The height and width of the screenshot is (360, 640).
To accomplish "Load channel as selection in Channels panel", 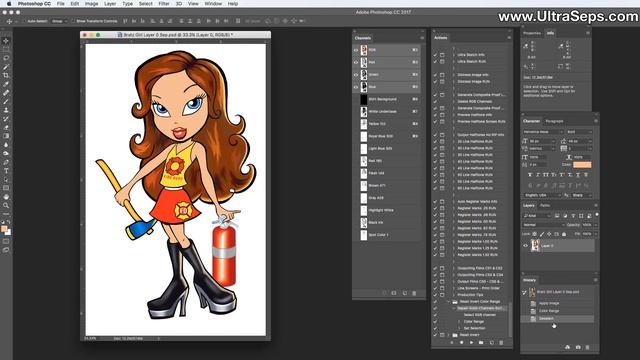I will [x=384, y=293].
